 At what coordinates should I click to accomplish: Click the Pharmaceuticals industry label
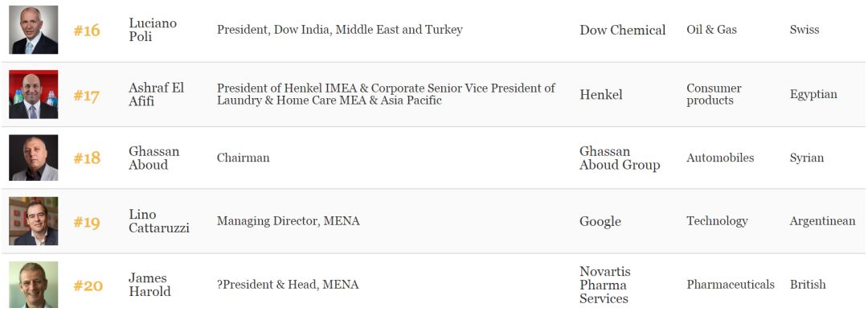point(731,285)
